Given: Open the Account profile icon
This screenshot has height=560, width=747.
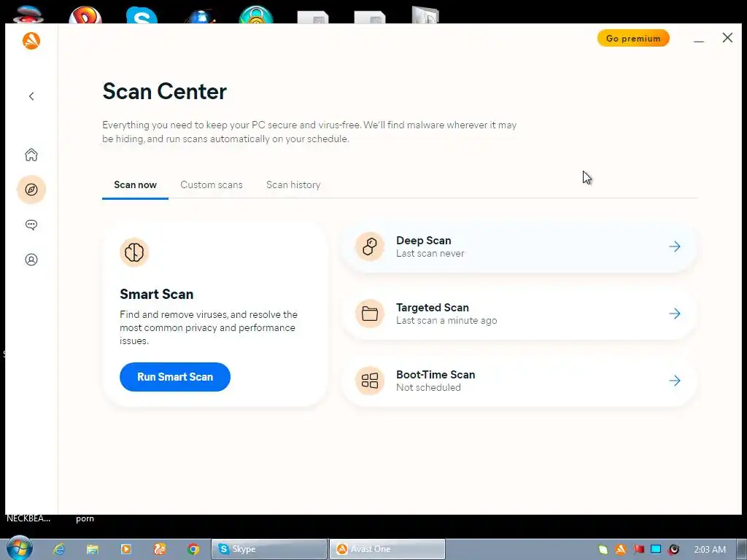Looking at the screenshot, I should coord(31,260).
